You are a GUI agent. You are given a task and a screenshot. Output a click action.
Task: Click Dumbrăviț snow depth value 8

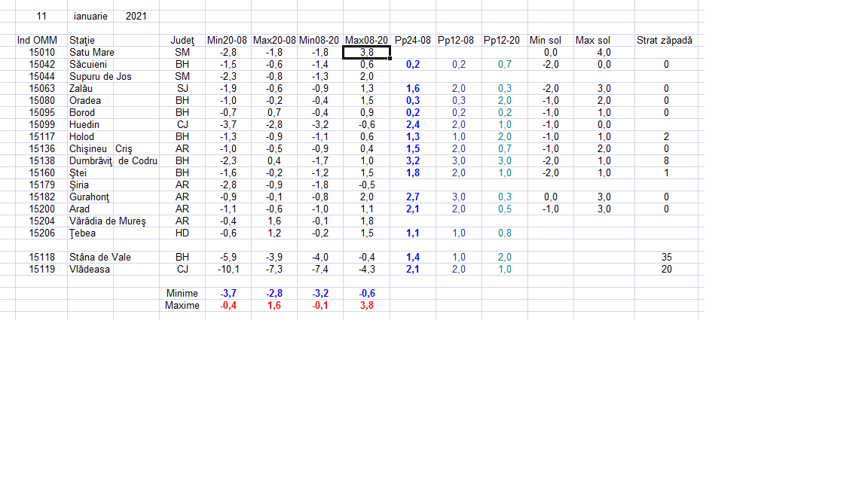[667, 161]
